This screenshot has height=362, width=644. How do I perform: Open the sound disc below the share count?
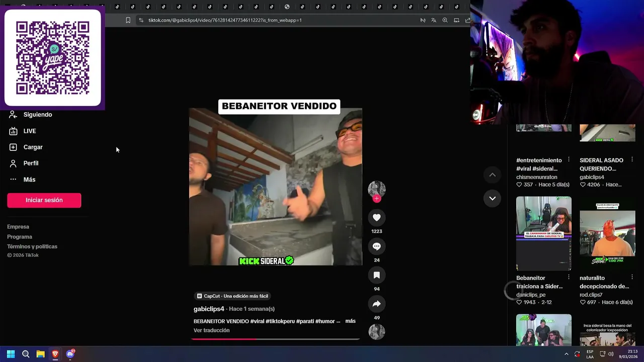pyautogui.click(x=376, y=331)
